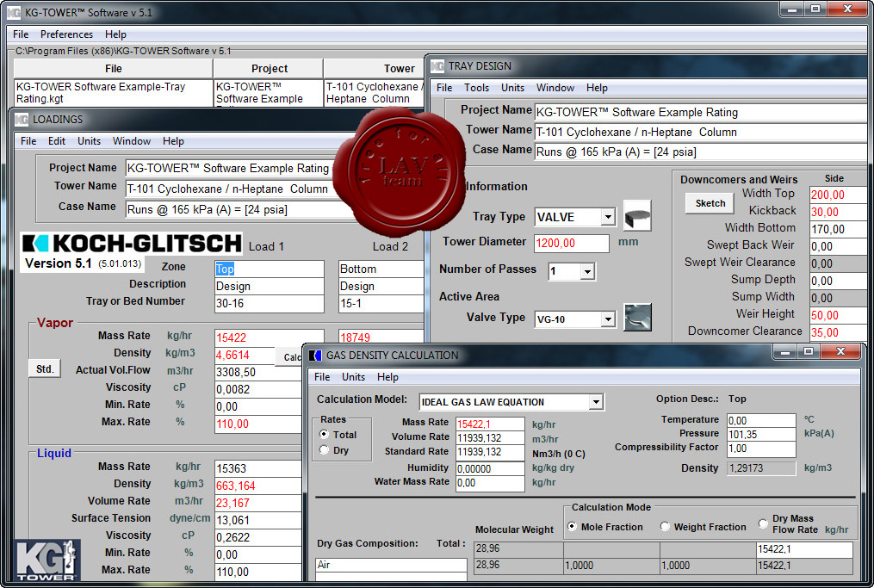
Task: Choose Dry Mass Flow Rate mode
Action: [x=763, y=523]
